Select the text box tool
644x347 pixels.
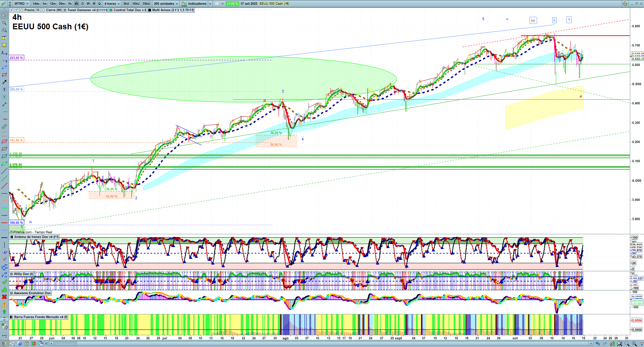tap(4, 90)
